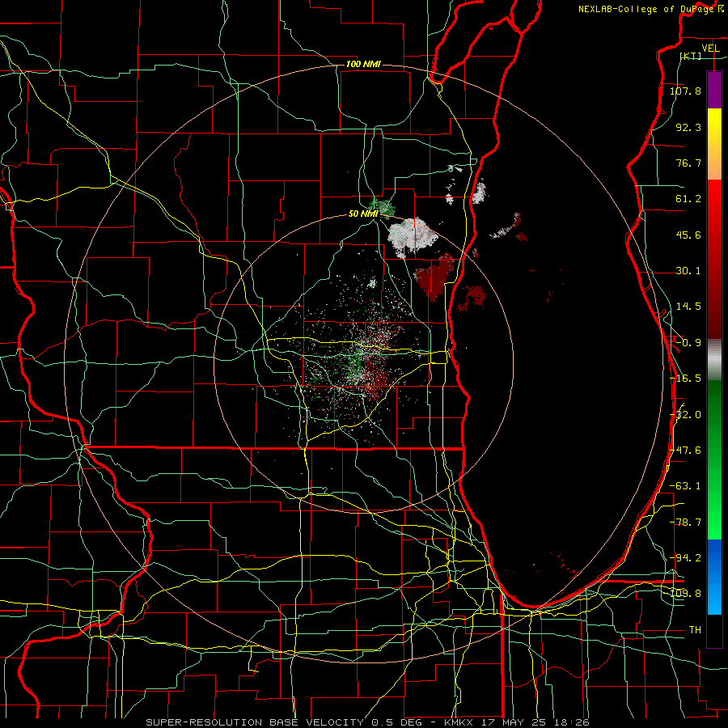This screenshot has width=728, height=728.
Task: Select the 30.1 value on velocity scale
Action: point(688,271)
